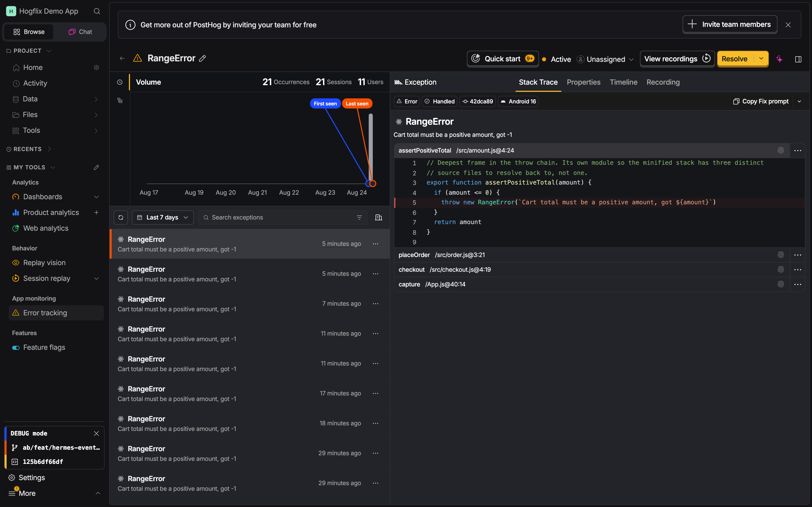Click the Home settings gear icon
Image resolution: width=812 pixels, height=507 pixels.
[x=96, y=67]
